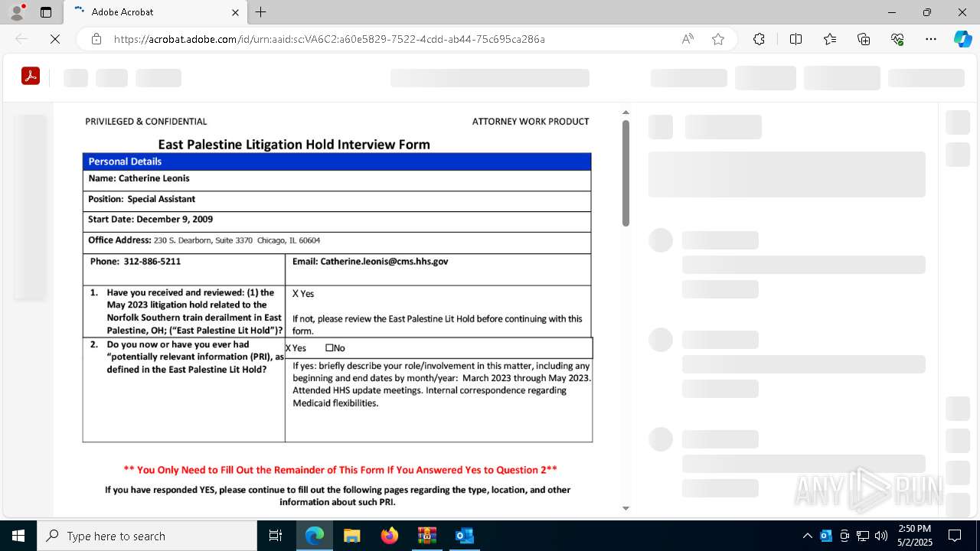Open Outlook tray notification icon
The width and height of the screenshot is (980, 551).
pyautogui.click(x=825, y=536)
